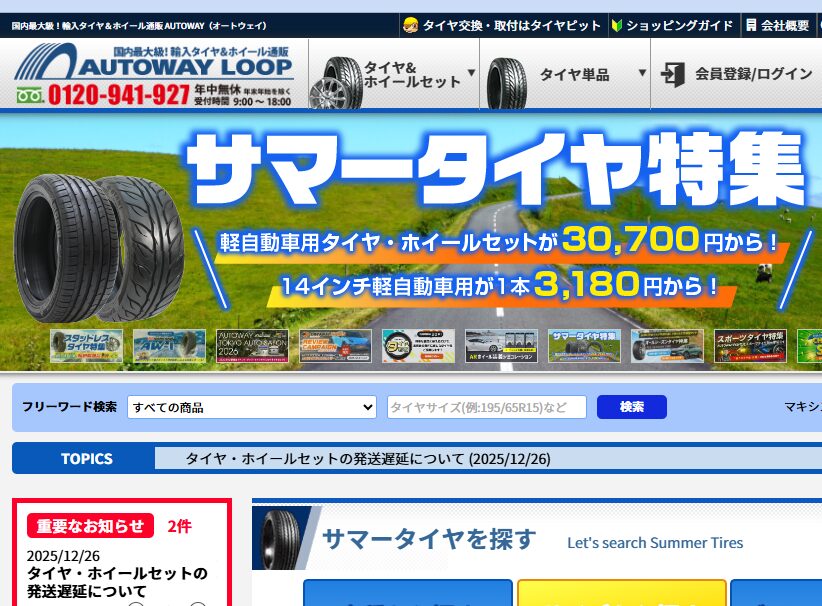Select the Tokyo Auto Salon 2026 thumbnail
The width and height of the screenshot is (822, 606).
click(x=253, y=346)
